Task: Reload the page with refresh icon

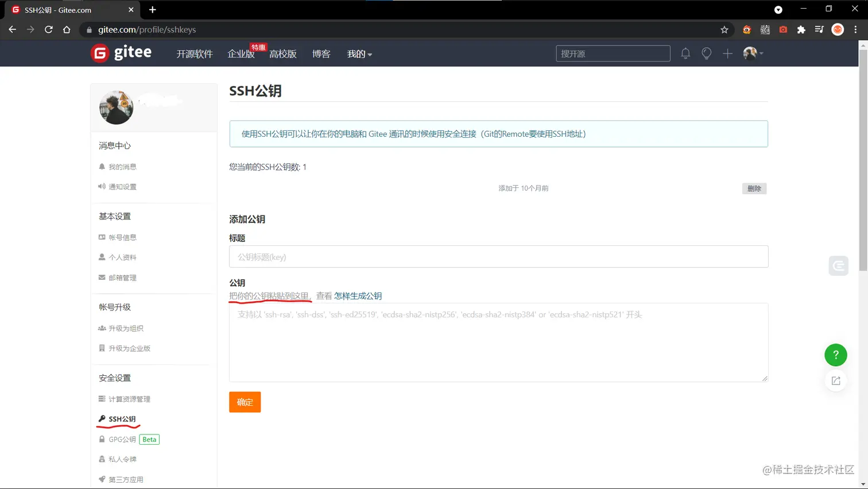Action: pos(49,29)
